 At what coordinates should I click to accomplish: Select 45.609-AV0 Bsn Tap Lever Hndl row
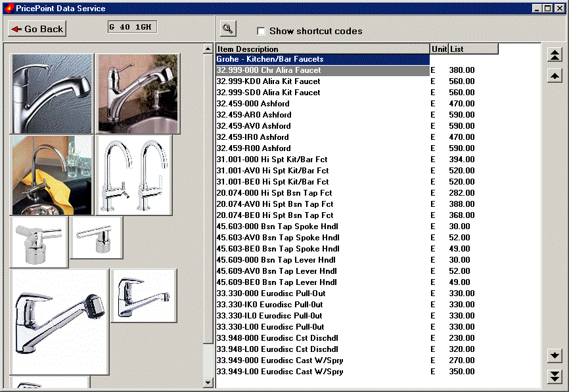[x=323, y=271]
